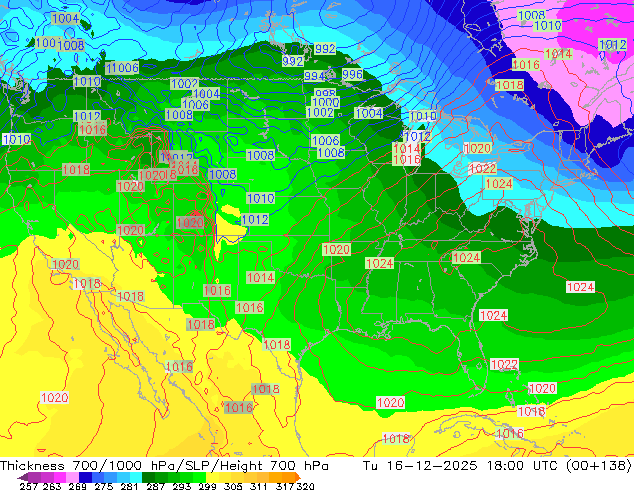The height and width of the screenshot is (490, 634).
Task: Click the legend value 311
Action: click(x=258, y=486)
